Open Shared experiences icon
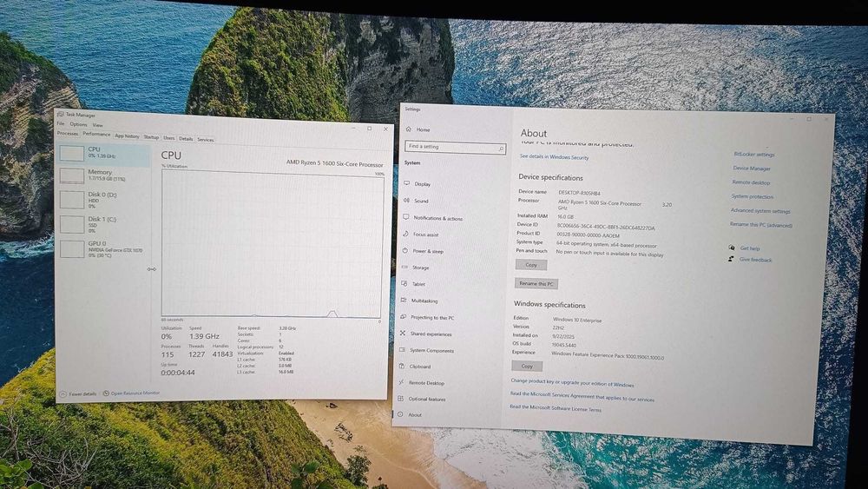Screen dimensions: 868x489 (x=403, y=333)
